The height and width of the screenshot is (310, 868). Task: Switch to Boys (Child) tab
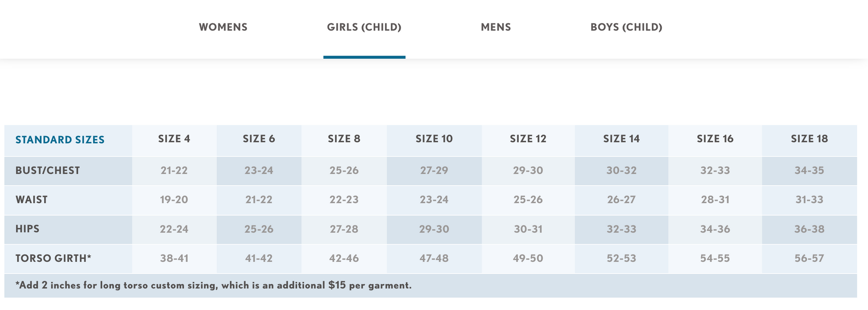(626, 27)
